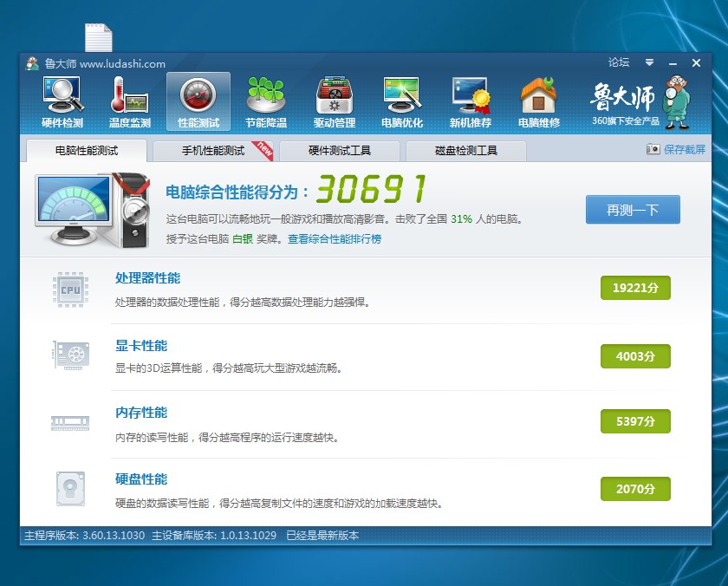Click the 处理器性能 heading
The image size is (728, 586).
[x=147, y=278]
